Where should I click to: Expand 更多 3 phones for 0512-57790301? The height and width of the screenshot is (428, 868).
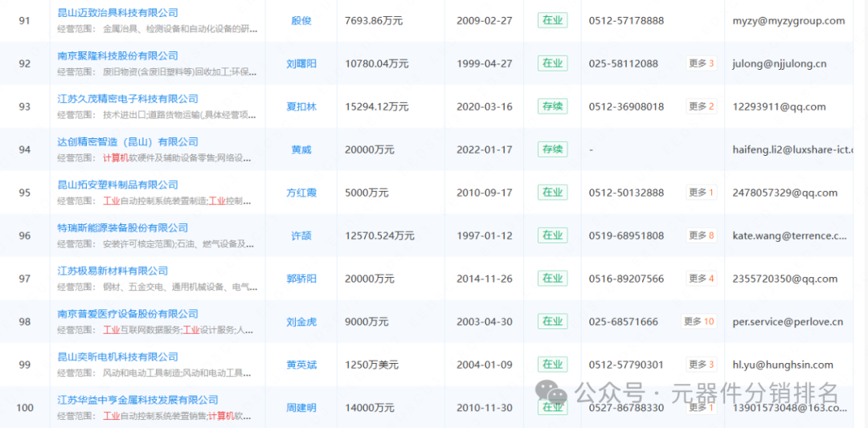702,365
